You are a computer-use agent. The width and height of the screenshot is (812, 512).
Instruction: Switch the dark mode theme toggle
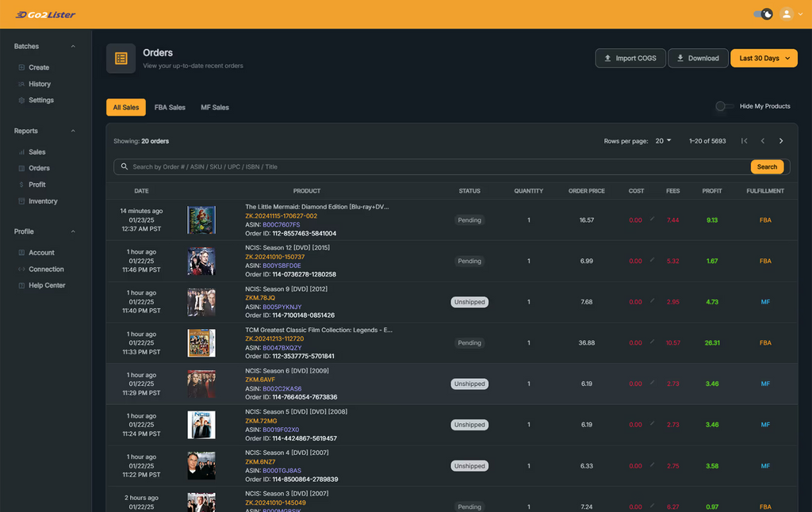tap(763, 14)
